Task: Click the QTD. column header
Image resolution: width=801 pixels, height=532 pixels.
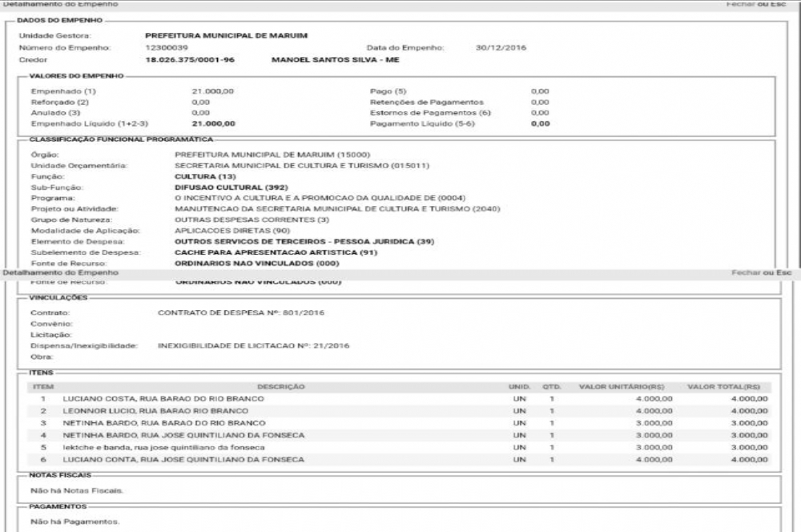Action: 551,386
